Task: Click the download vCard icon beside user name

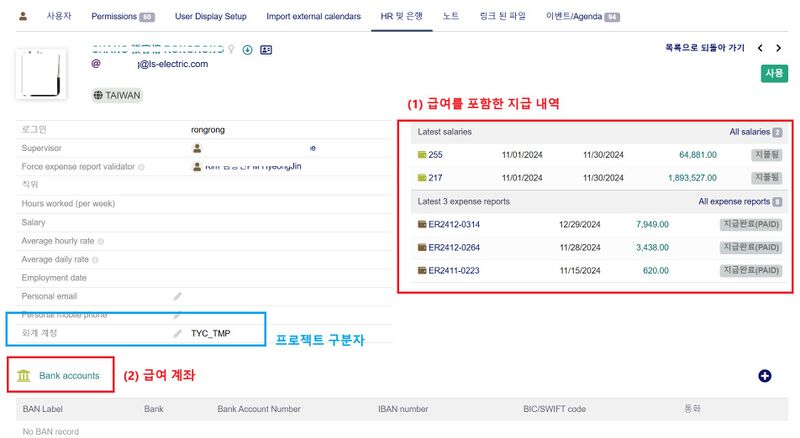Action: [x=247, y=49]
